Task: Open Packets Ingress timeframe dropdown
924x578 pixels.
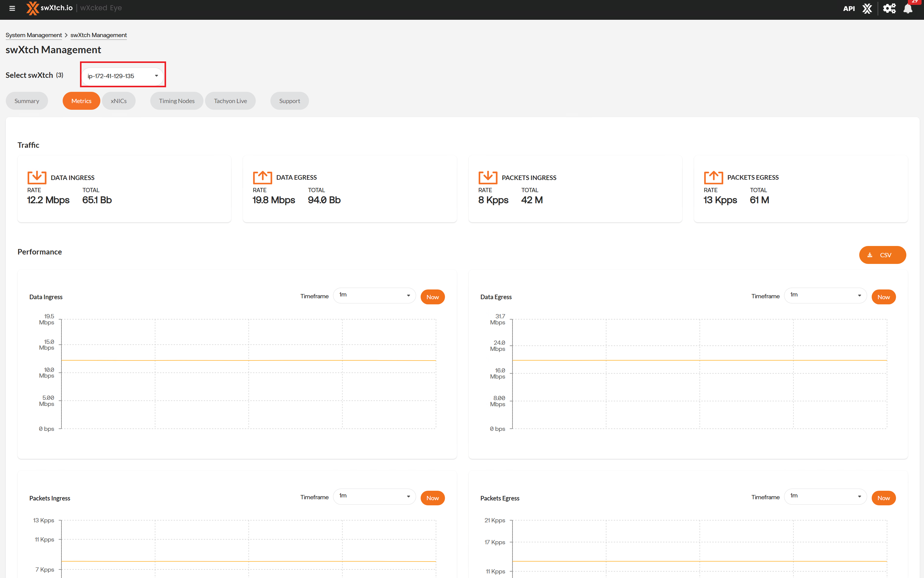Action: pos(374,496)
